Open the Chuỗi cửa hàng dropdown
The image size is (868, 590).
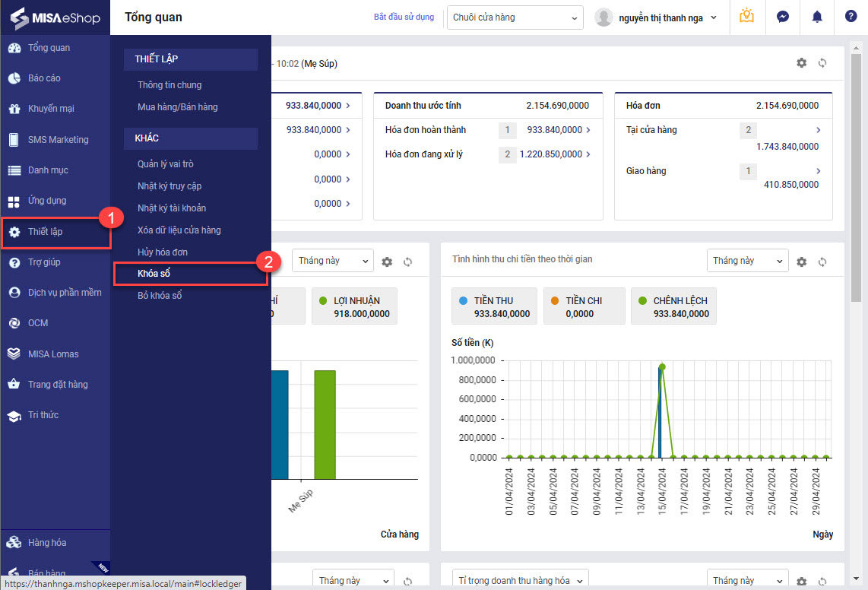point(515,17)
